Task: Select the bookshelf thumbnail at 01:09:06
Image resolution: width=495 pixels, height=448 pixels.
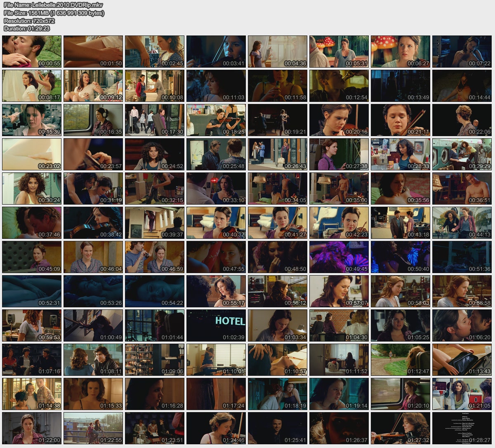Action: tap(155, 360)
